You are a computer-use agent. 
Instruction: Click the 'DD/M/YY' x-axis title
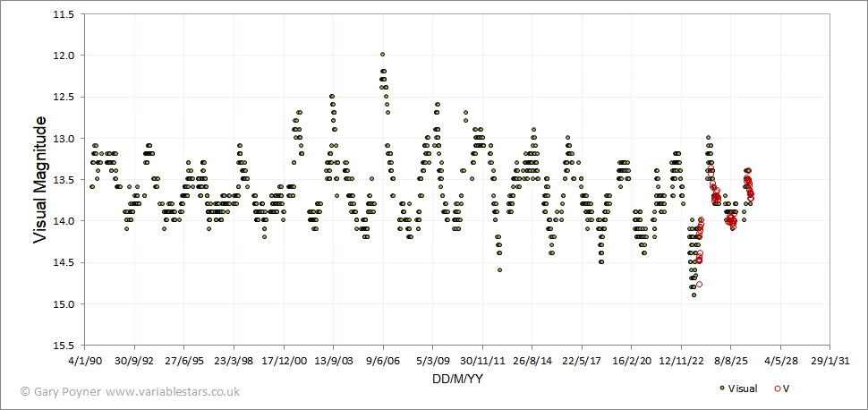457,380
